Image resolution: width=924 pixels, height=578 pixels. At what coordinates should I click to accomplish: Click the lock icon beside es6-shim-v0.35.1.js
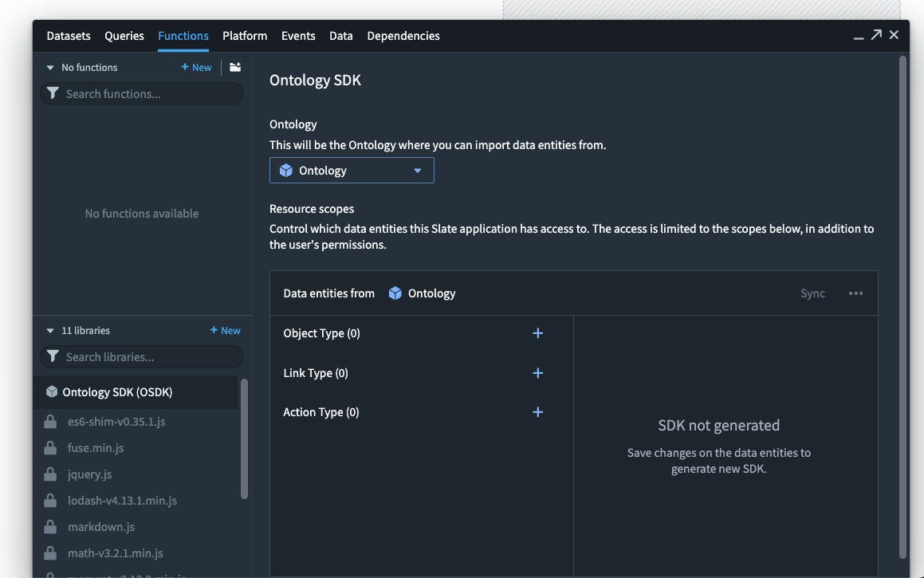pos(51,421)
